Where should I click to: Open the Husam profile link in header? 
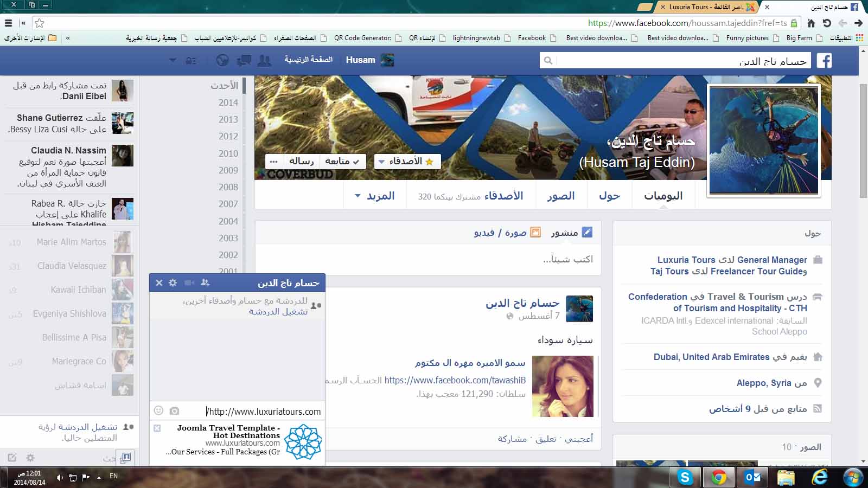coord(370,60)
